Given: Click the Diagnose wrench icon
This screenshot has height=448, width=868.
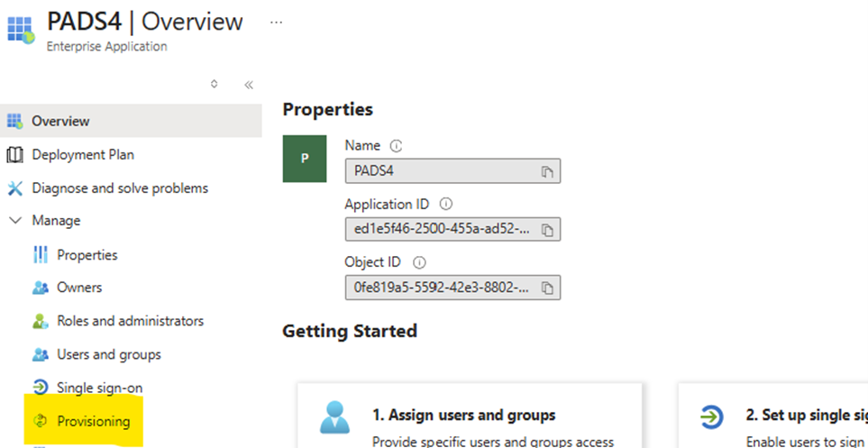Looking at the screenshot, I should 15,188.
